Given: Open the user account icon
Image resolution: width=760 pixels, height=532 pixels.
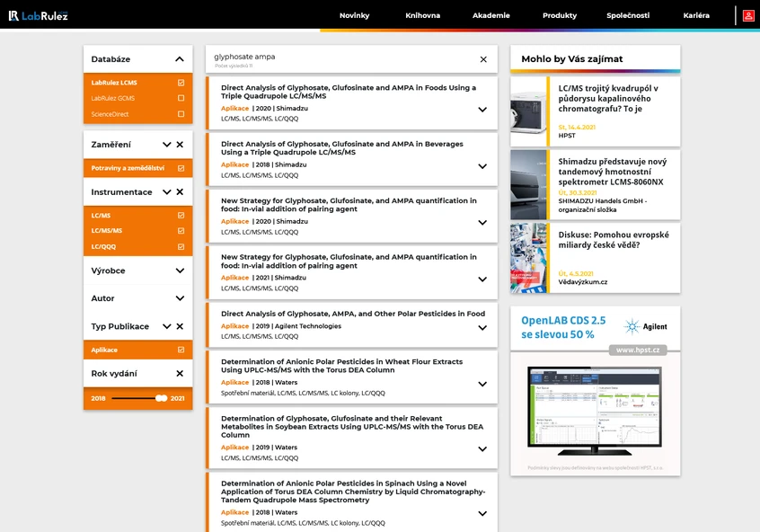Looking at the screenshot, I should 748,15.
